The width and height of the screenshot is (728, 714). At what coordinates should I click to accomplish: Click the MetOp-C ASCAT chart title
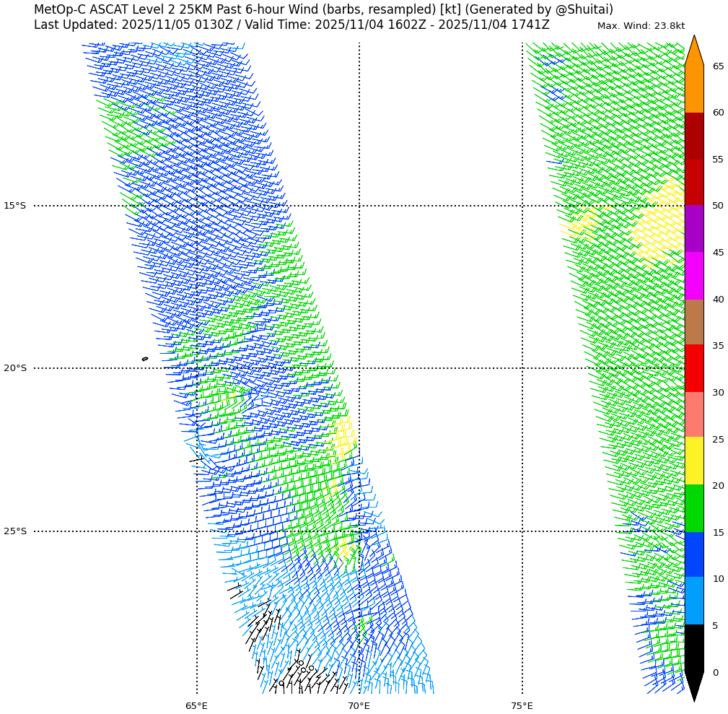(x=323, y=9)
